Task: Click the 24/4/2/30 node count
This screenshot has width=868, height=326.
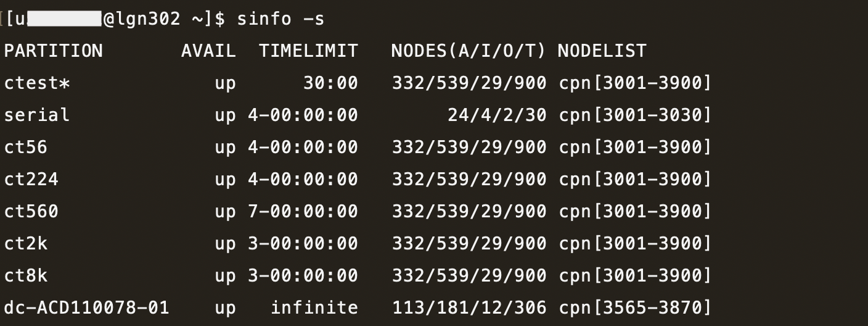Action: [497, 115]
